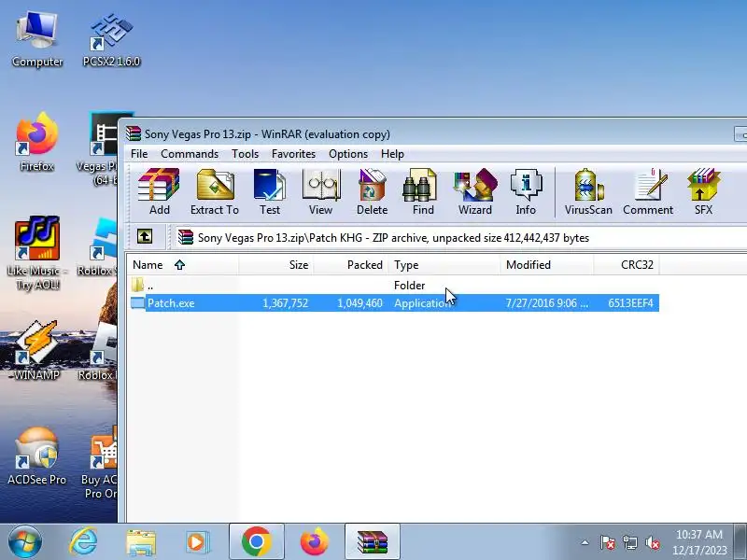Go up one folder level arrow button
The image size is (747, 560).
coord(145,236)
